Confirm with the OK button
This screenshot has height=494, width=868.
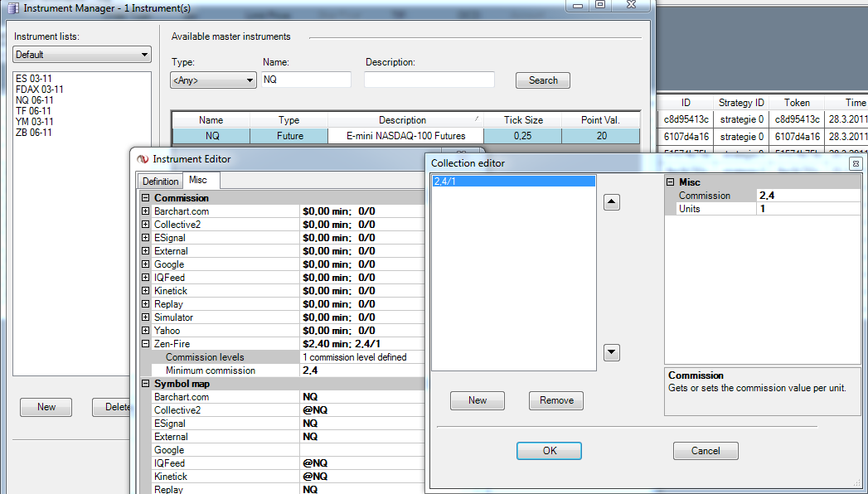pyautogui.click(x=549, y=451)
